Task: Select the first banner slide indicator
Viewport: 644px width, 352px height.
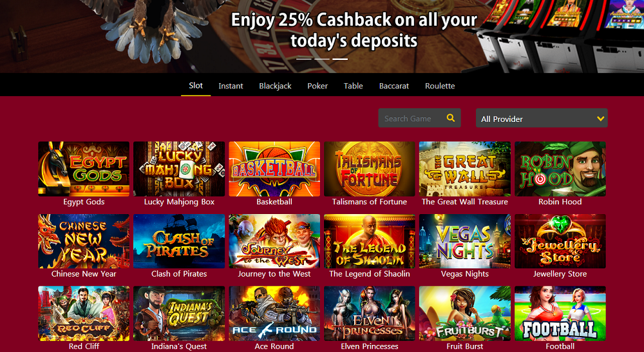Action: [304, 59]
